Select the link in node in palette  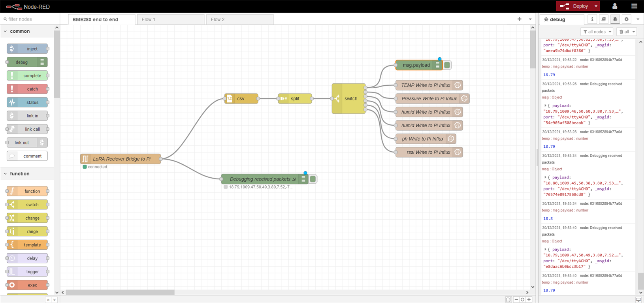point(27,116)
